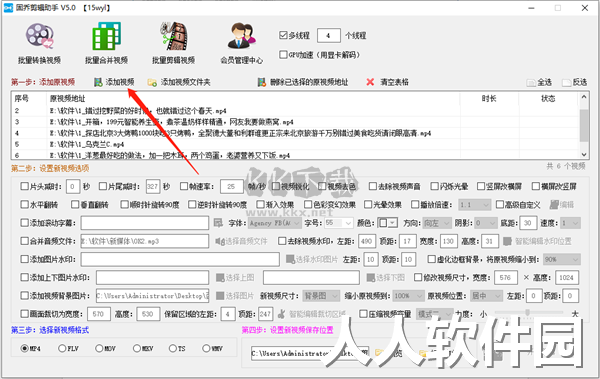Enable GPU加速 checkbox
The width and height of the screenshot is (600, 379).
coord(283,55)
